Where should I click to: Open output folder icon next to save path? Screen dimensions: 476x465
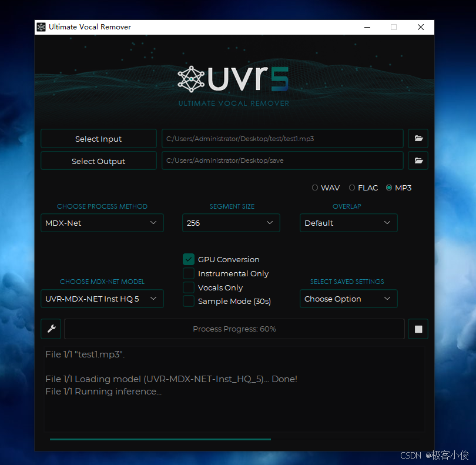click(418, 160)
